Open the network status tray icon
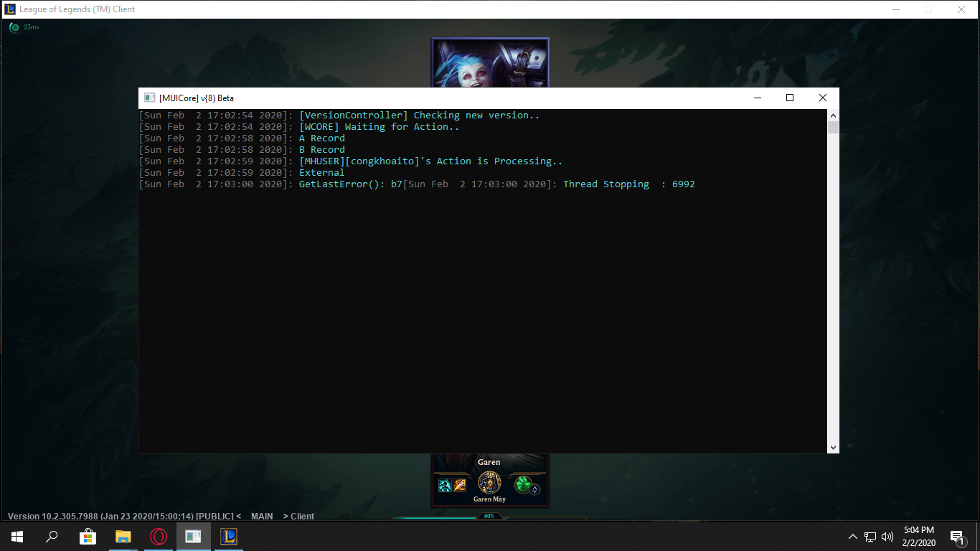Screen dimensions: 980x551 [870, 536]
